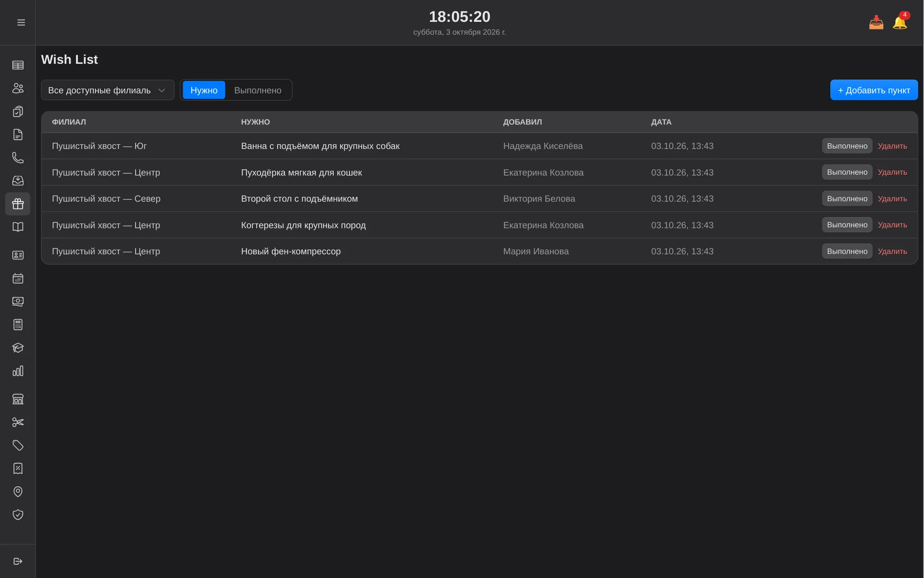Open the percent receipt sidebar icon
This screenshot has width=924, height=578.
18,468
